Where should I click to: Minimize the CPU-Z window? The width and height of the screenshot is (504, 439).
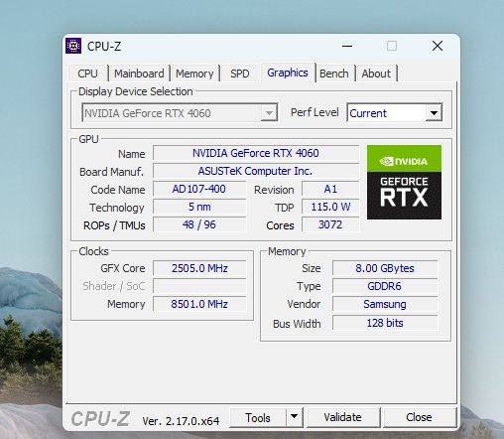click(347, 46)
